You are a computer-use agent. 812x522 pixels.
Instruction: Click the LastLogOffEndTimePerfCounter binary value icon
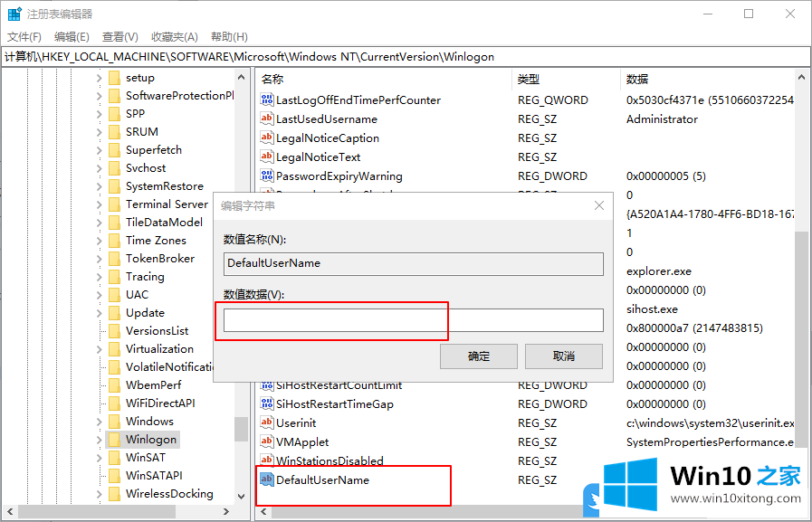(267, 100)
